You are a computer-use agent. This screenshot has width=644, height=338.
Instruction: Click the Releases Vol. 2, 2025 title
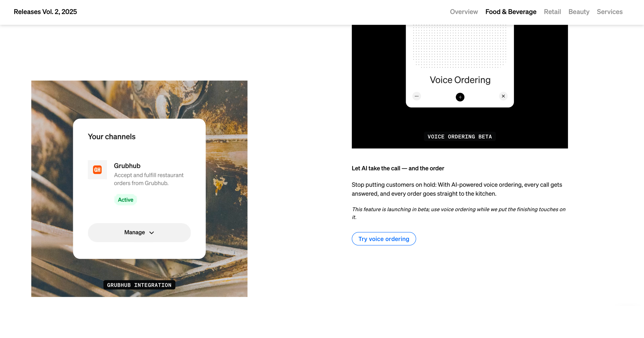point(45,12)
